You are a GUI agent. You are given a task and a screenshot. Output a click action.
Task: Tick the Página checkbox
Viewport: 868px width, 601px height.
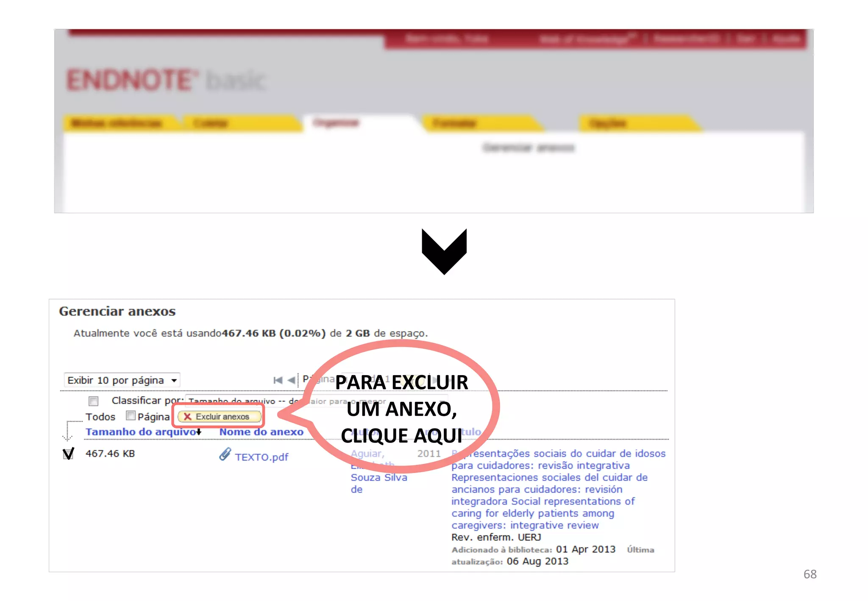point(131,416)
